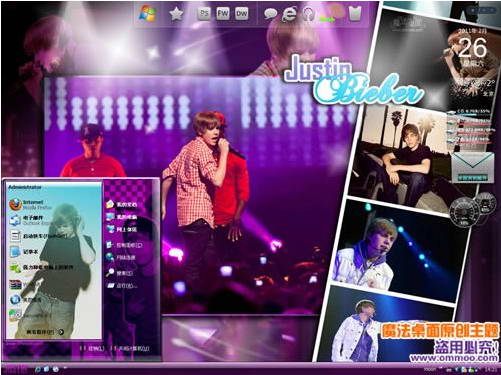The image size is (501, 375).
Task: Open Internet Explorer from the dock
Action: (x=289, y=14)
